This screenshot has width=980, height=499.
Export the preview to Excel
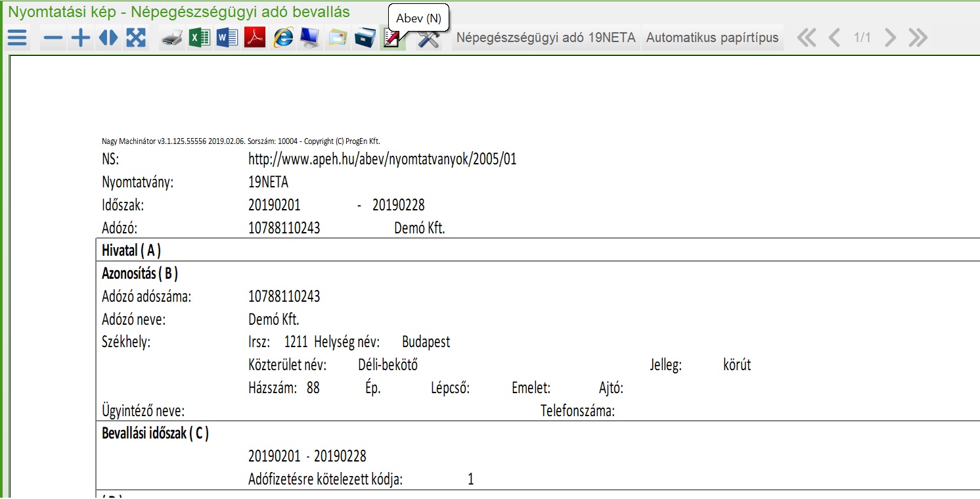[200, 38]
